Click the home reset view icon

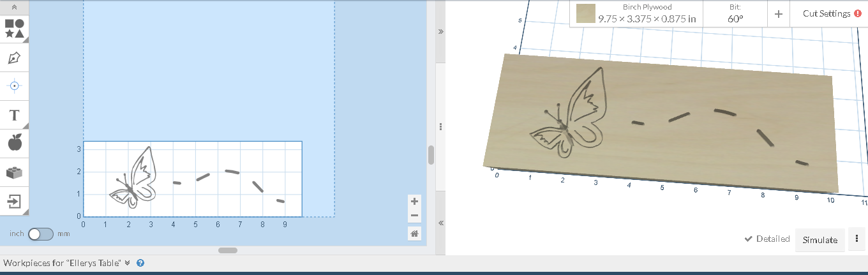click(415, 234)
